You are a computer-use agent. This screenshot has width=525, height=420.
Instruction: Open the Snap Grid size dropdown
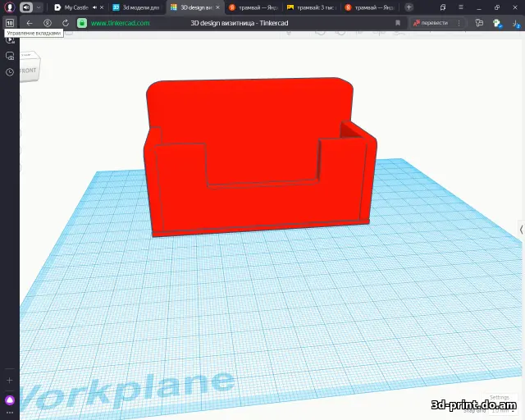click(x=504, y=411)
